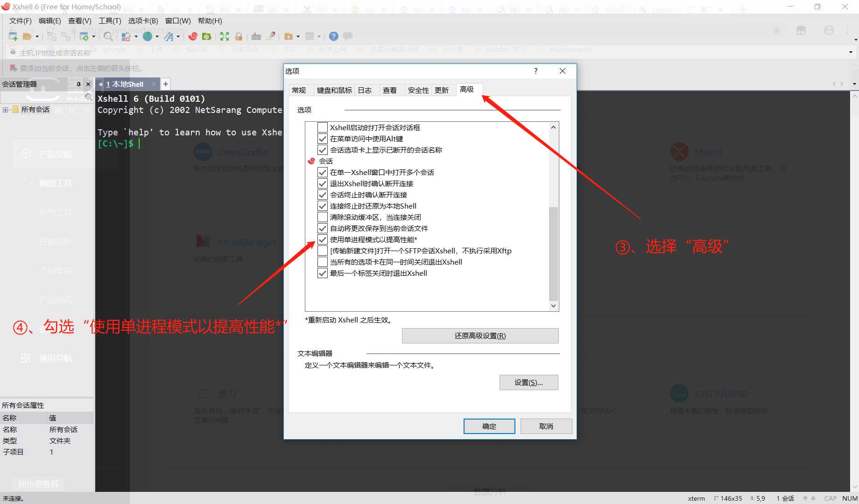Close the 本地Shell tab
The height and width of the screenshot is (504, 859).
pyautogui.click(x=154, y=84)
